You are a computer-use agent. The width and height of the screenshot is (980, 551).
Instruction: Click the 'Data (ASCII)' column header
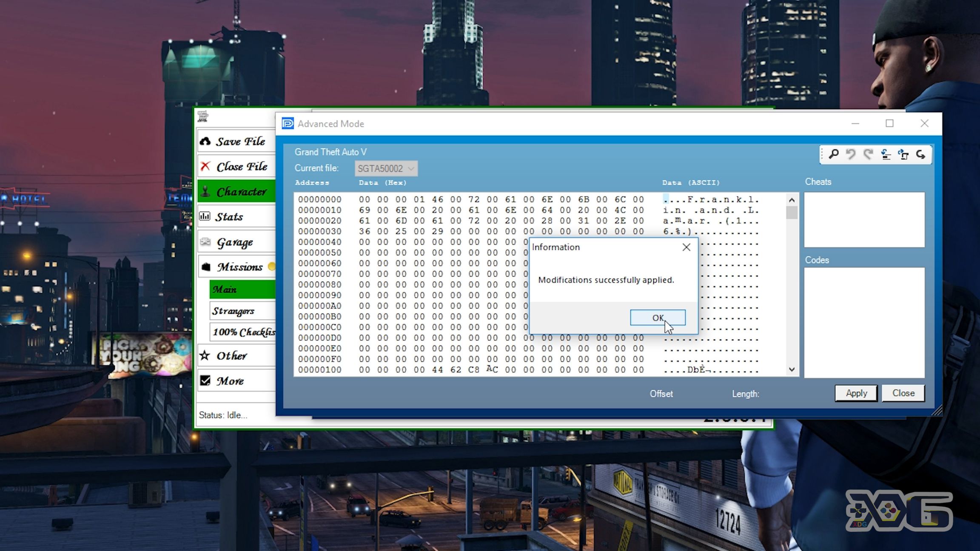691,183
